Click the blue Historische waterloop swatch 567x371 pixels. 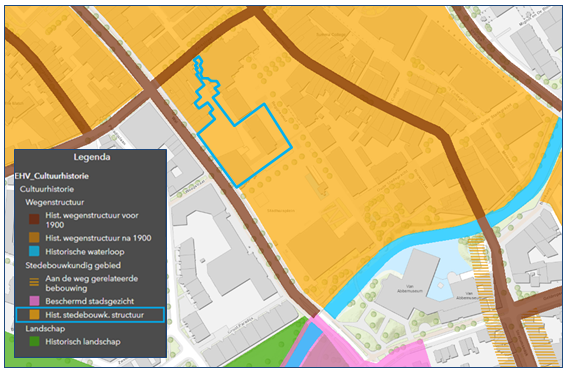point(34,251)
